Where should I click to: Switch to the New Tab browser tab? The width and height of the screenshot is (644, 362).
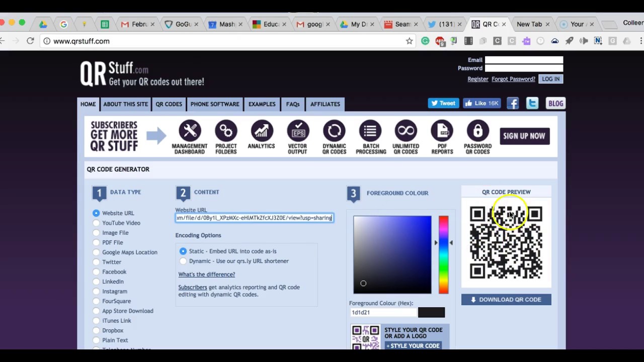pyautogui.click(x=529, y=24)
